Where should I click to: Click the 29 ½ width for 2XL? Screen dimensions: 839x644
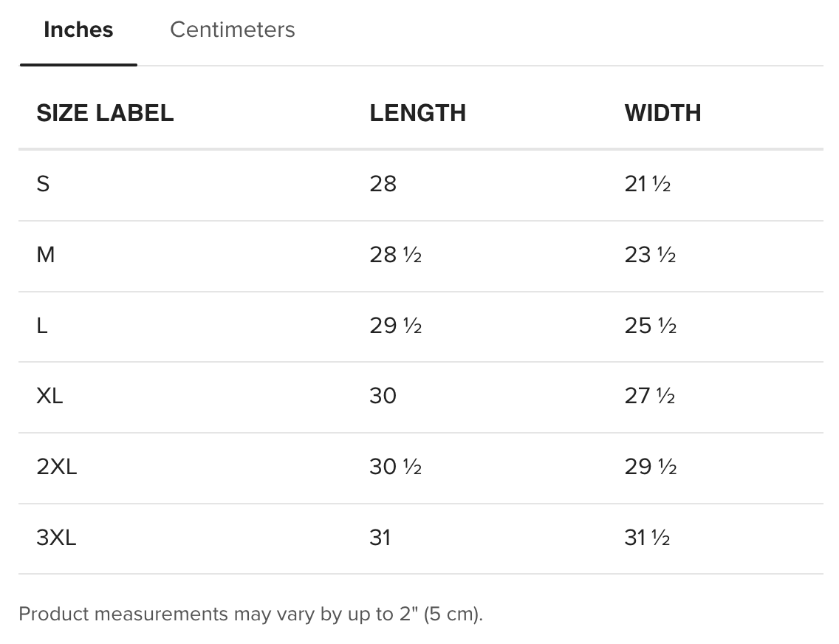[650, 467]
